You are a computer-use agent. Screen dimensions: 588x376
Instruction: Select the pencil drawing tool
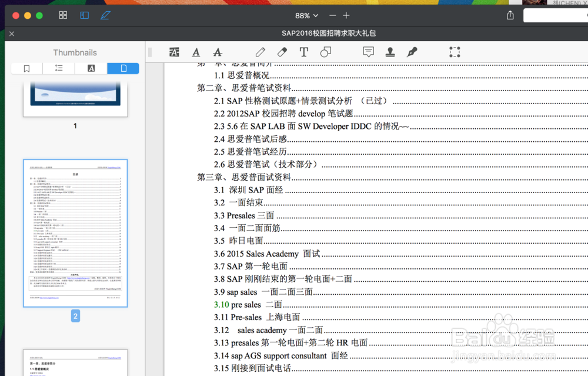[260, 52]
